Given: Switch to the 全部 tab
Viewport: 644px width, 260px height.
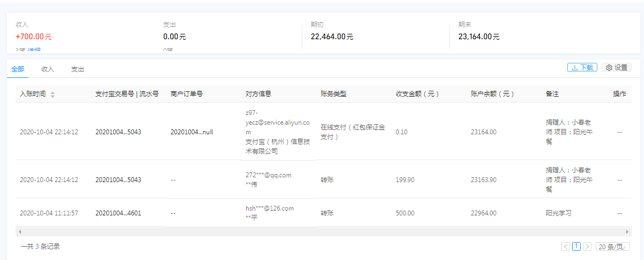Looking at the screenshot, I should click(x=18, y=69).
